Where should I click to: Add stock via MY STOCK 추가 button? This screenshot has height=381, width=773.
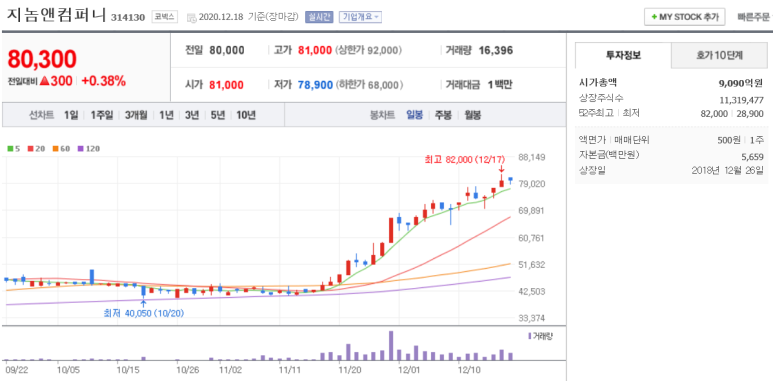pos(684,17)
